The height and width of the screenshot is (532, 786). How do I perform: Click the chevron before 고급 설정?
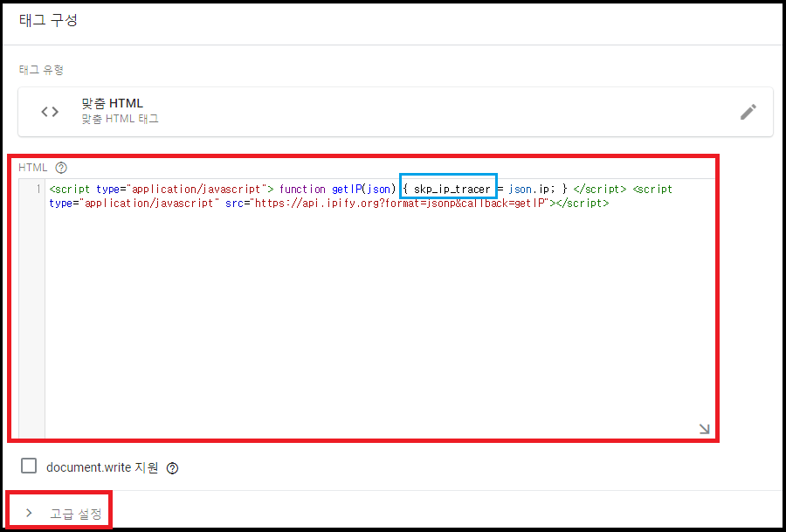[29, 514]
